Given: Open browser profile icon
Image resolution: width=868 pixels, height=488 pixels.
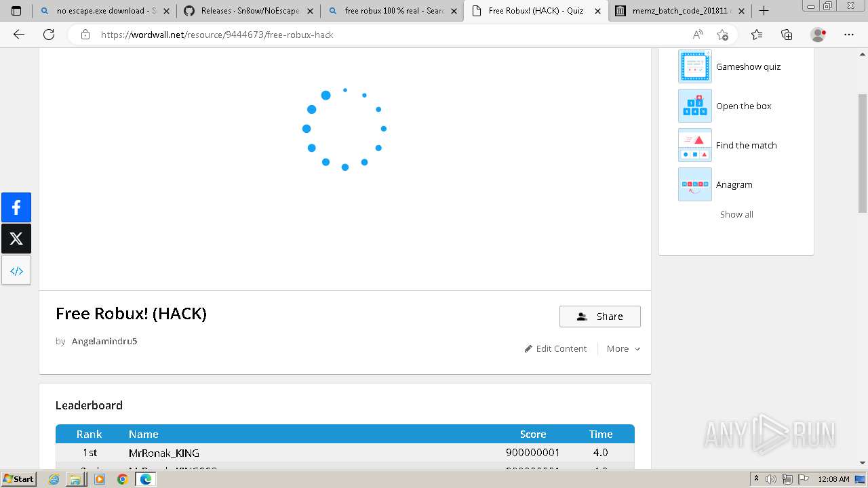Looking at the screenshot, I should coord(818,35).
